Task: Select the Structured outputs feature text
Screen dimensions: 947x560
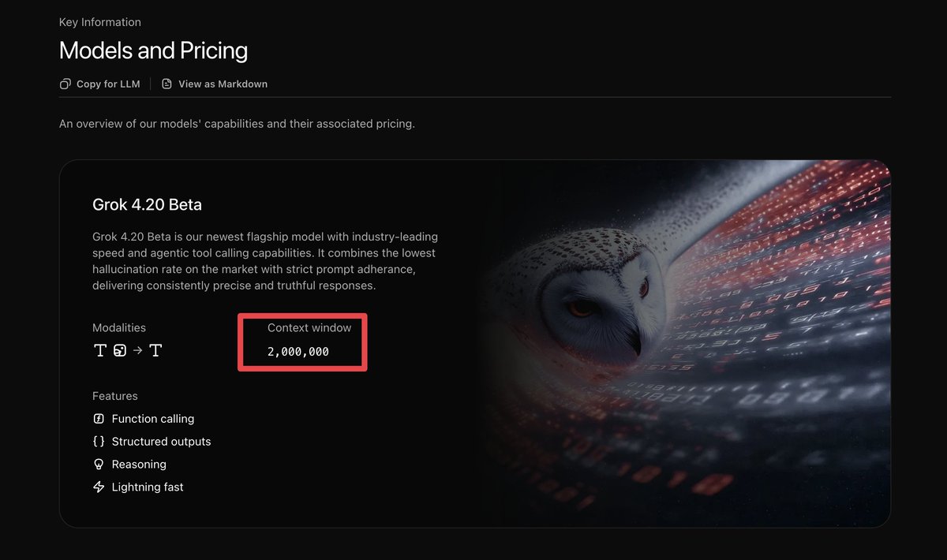Action: point(161,442)
